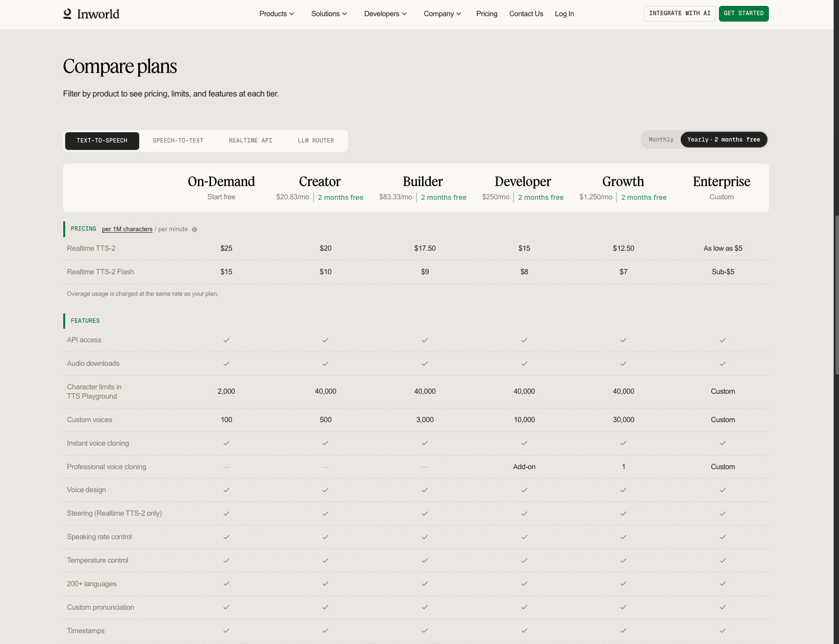
Task: Click the 2,000 character limit value
Action: 226,391
